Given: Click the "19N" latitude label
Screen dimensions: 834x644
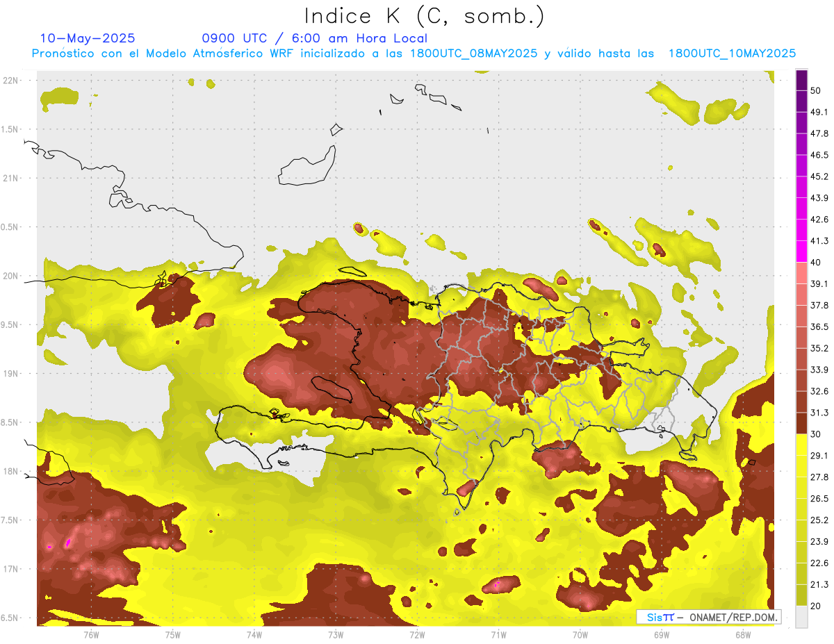Looking at the screenshot, I should point(10,374).
